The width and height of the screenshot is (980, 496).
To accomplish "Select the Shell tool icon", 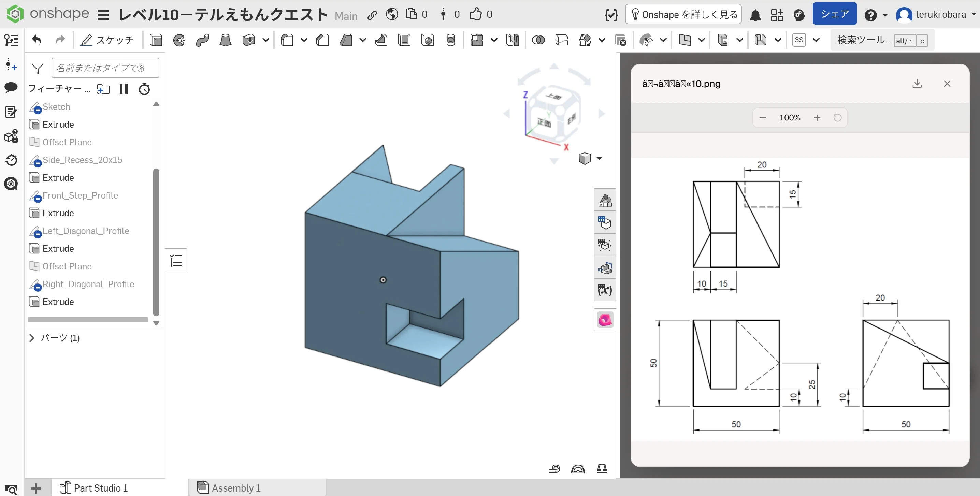I will point(404,40).
